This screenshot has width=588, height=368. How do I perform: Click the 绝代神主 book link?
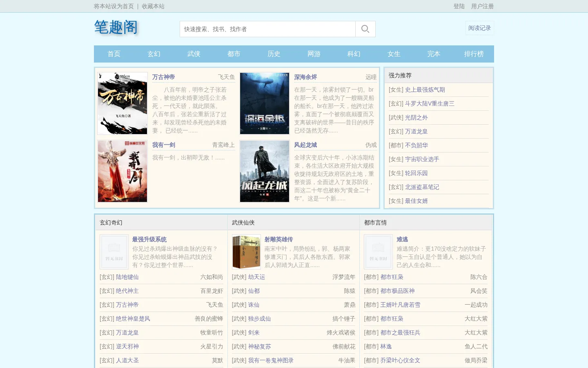click(127, 291)
